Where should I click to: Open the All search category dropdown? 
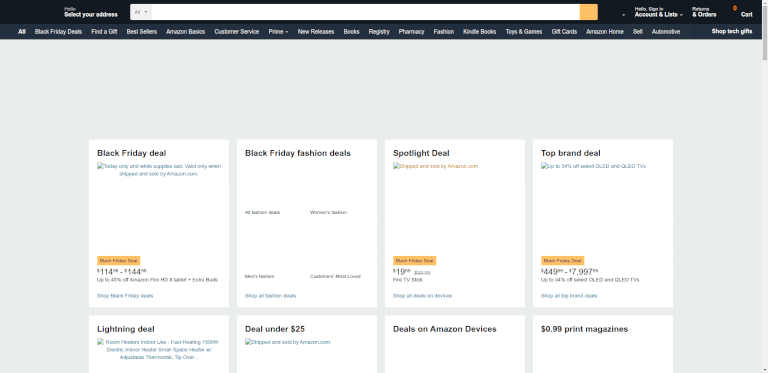141,12
